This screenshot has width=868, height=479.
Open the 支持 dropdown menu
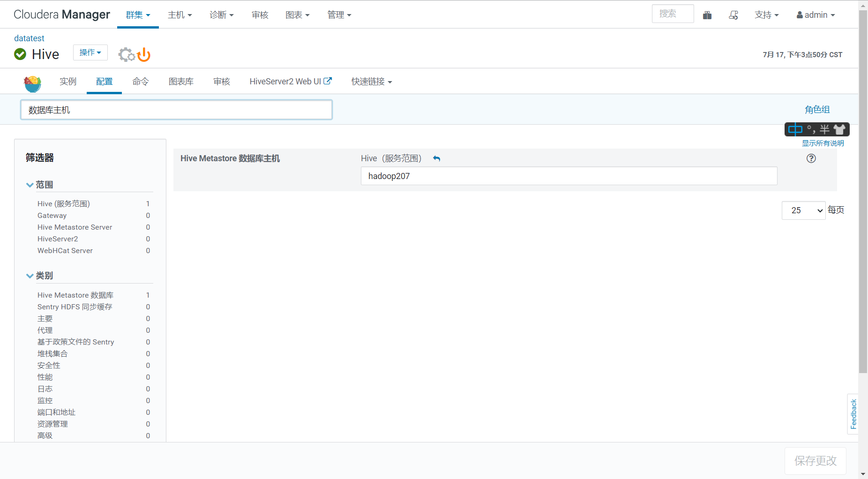click(x=767, y=15)
